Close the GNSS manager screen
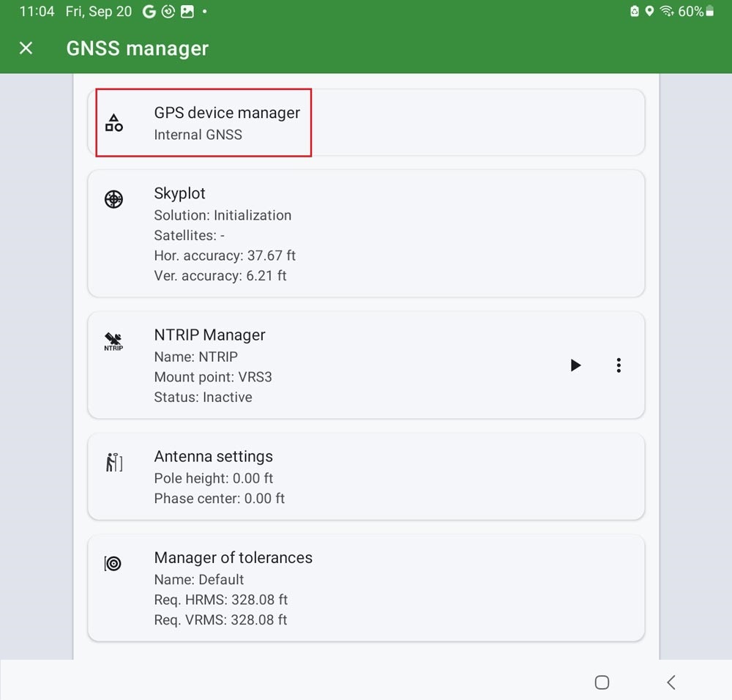 [x=26, y=48]
